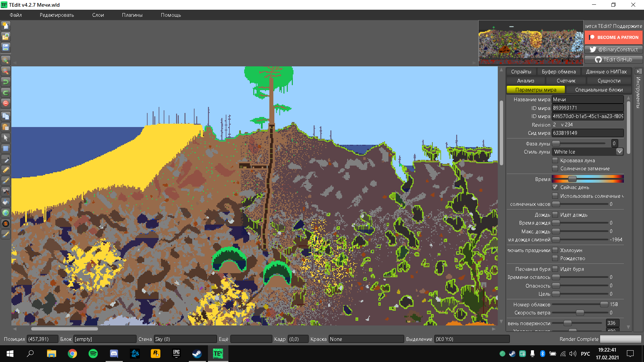Click the Undo green arrow icon
This screenshot has height=362, width=644.
pos(6,81)
